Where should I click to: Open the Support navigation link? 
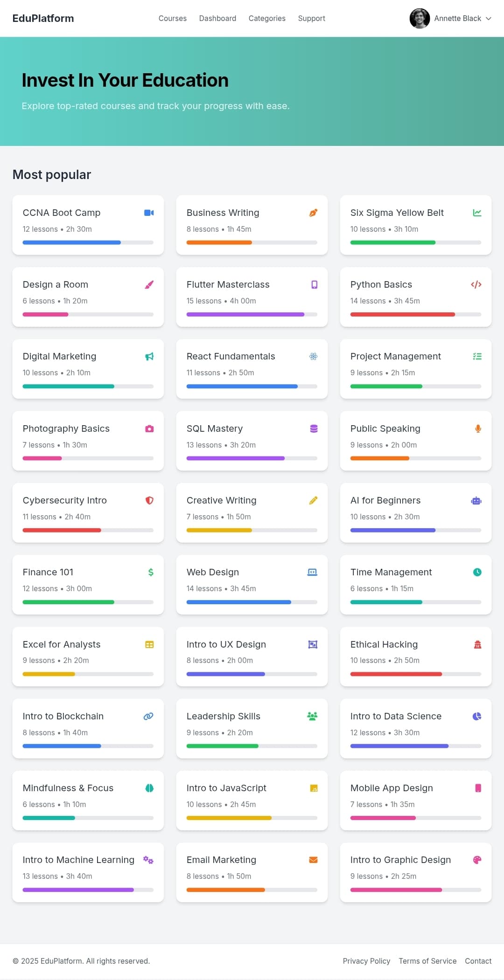point(311,18)
